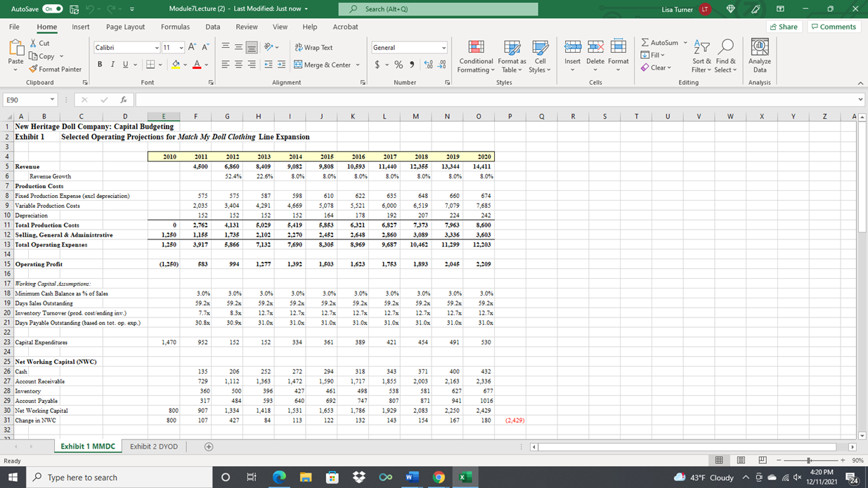Click the Share button
Screen dimensions: 868x488
[784, 27]
